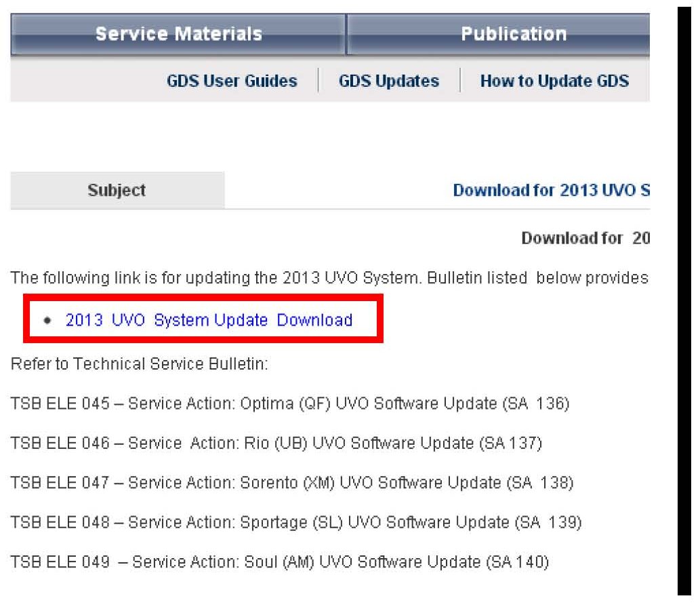Click the Refer to Technical Service Bulletin line
700x611 pixels.
(140, 364)
